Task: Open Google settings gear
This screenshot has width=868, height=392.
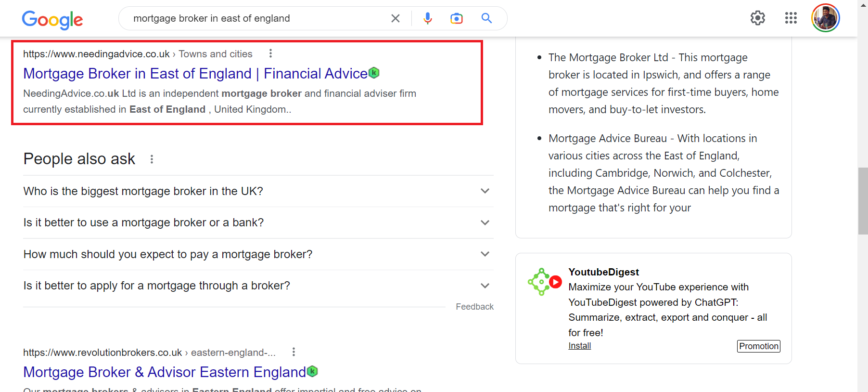Action: (757, 18)
